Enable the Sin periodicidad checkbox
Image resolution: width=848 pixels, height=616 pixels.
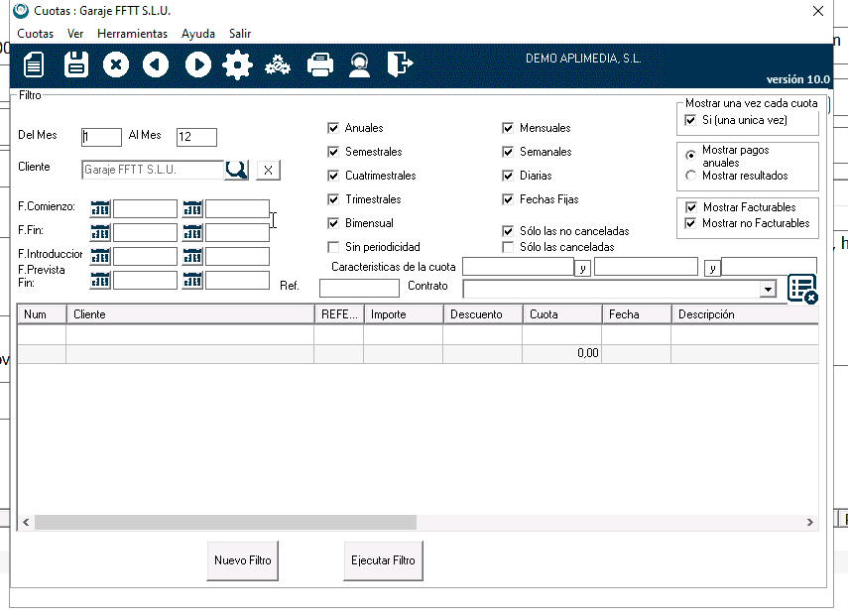point(334,246)
